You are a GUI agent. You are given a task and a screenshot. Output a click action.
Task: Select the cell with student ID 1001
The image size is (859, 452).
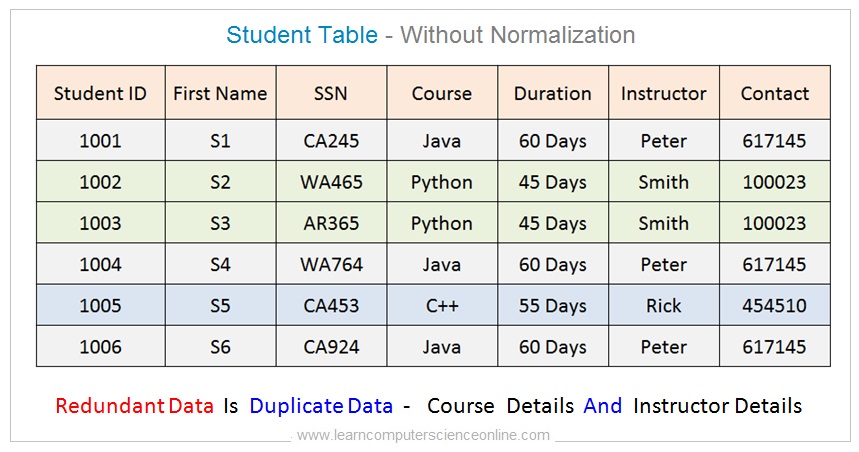click(100, 141)
